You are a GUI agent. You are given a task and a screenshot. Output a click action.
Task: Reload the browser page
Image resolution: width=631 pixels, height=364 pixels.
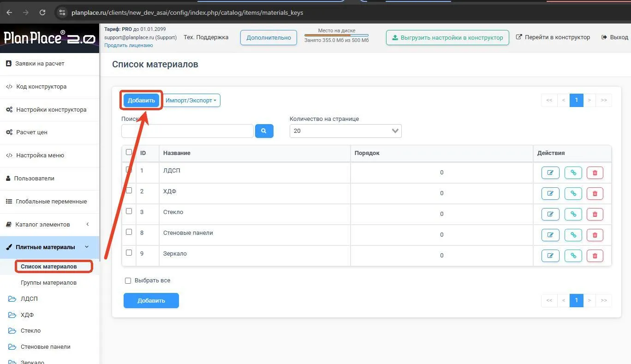click(x=42, y=12)
